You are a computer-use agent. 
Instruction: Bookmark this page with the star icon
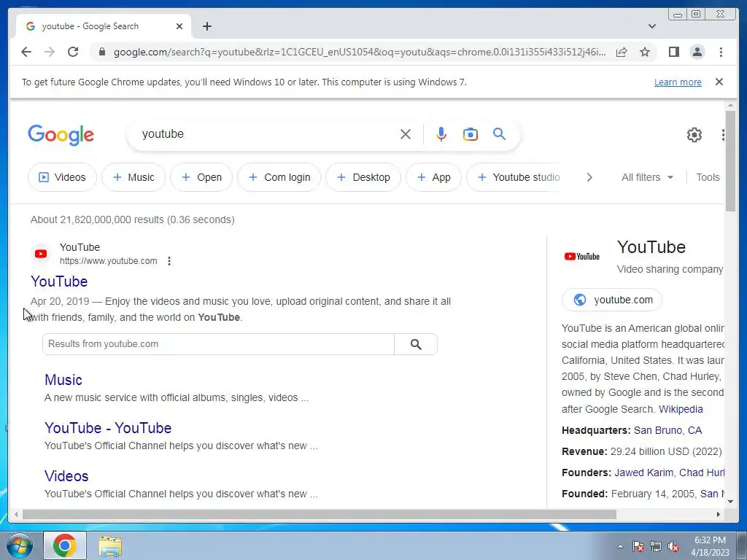tap(645, 52)
